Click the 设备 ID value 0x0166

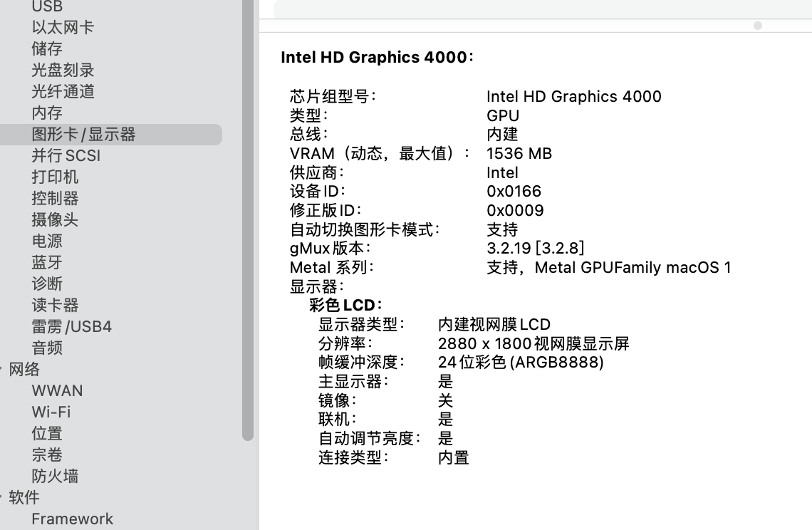(x=514, y=191)
